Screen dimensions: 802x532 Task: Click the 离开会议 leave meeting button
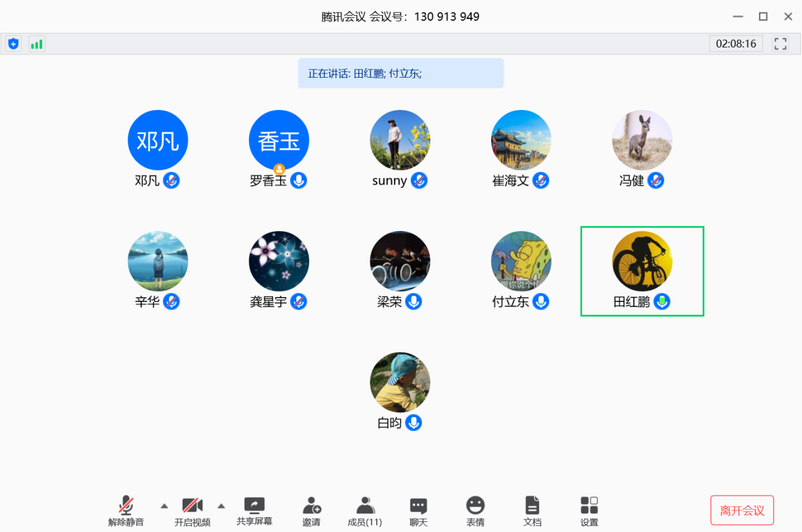pyautogui.click(x=742, y=511)
